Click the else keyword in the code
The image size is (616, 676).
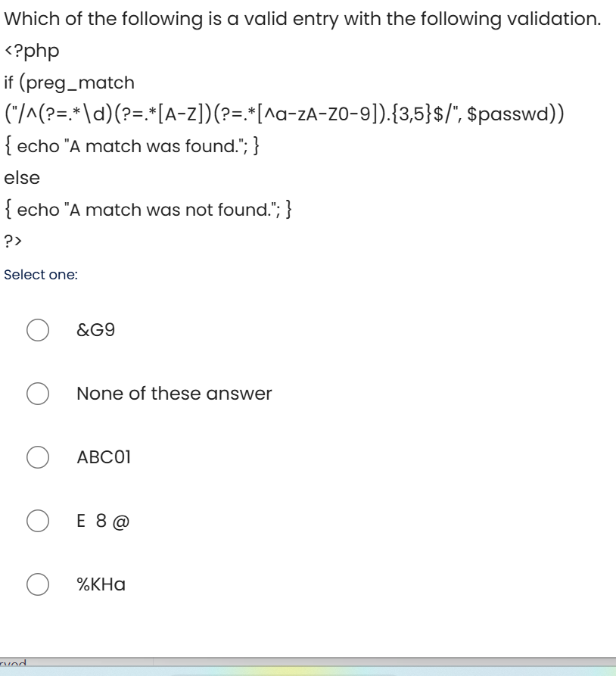click(x=20, y=177)
